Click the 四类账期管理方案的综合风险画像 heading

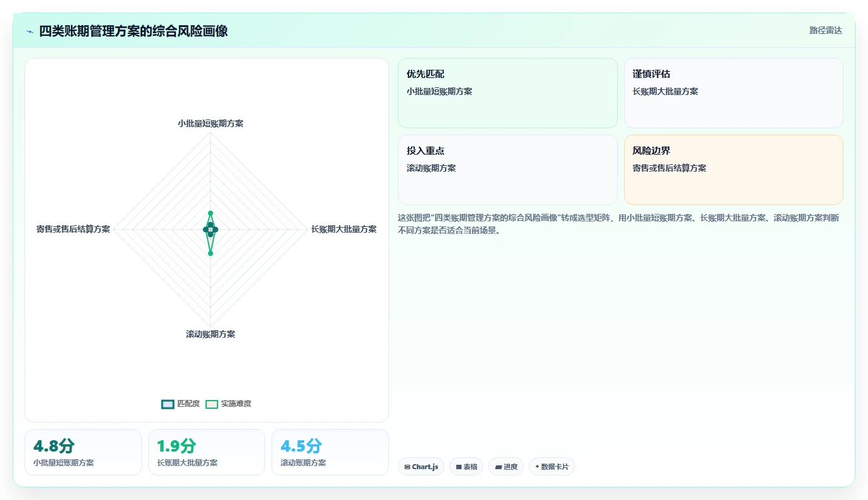tap(133, 31)
